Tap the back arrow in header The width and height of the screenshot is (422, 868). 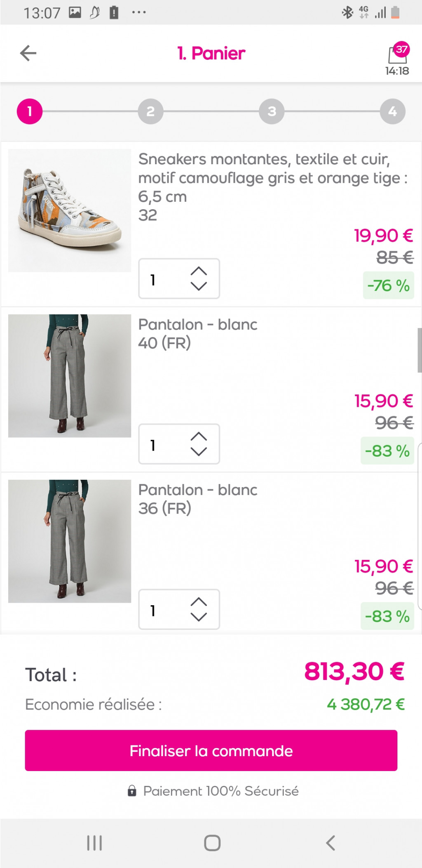pyautogui.click(x=28, y=53)
